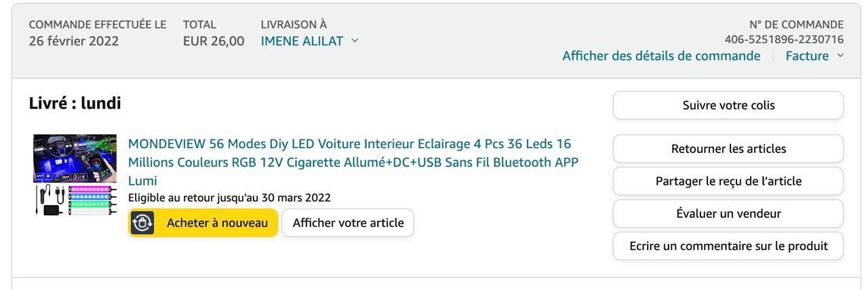Click the buy-again circular arrow icon

(x=142, y=223)
